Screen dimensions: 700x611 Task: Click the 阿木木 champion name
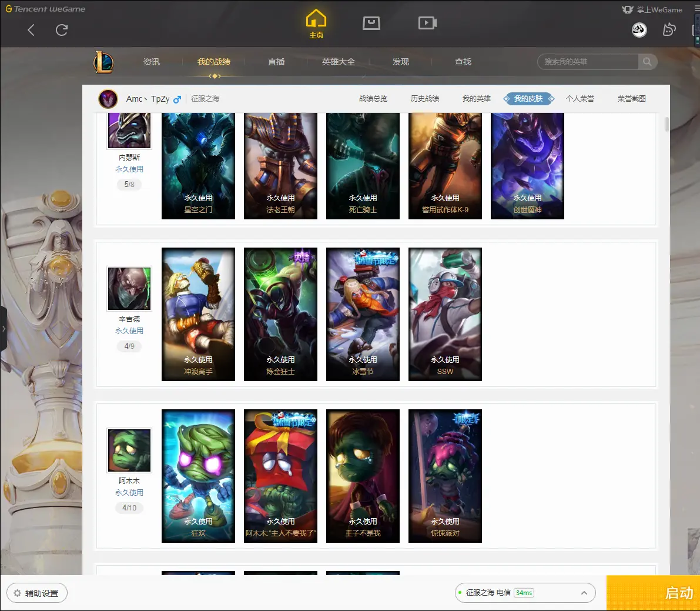point(129,480)
